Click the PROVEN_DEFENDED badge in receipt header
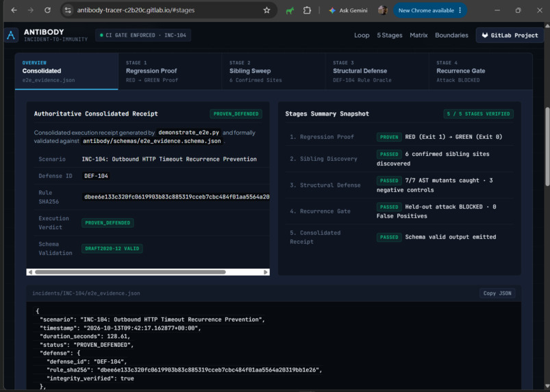This screenshot has height=392, width=550. pyautogui.click(x=236, y=114)
